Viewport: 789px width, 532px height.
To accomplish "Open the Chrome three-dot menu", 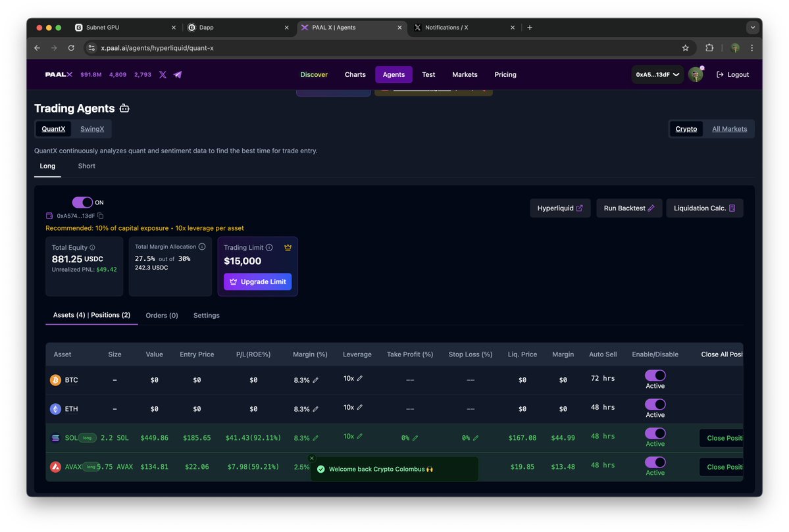I will point(751,48).
